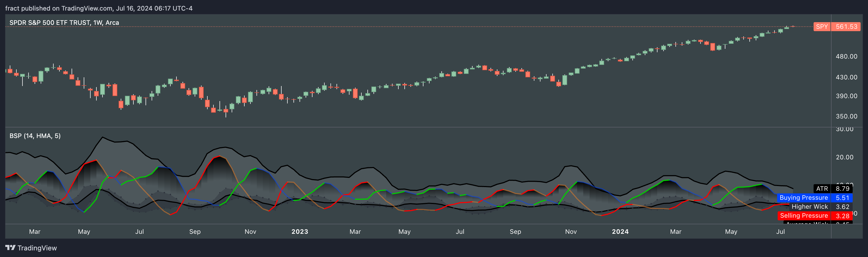Click the 390.00 price axis label

846,96
